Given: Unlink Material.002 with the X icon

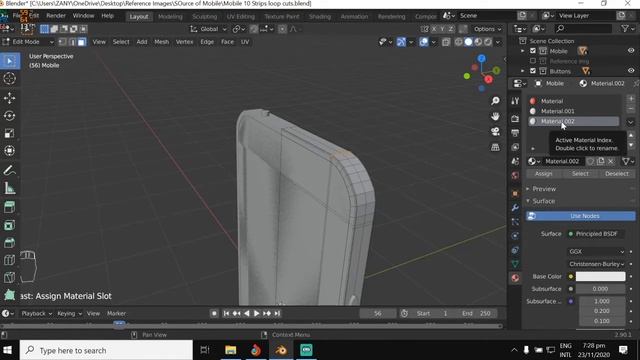Looking at the screenshot, I should point(611,161).
